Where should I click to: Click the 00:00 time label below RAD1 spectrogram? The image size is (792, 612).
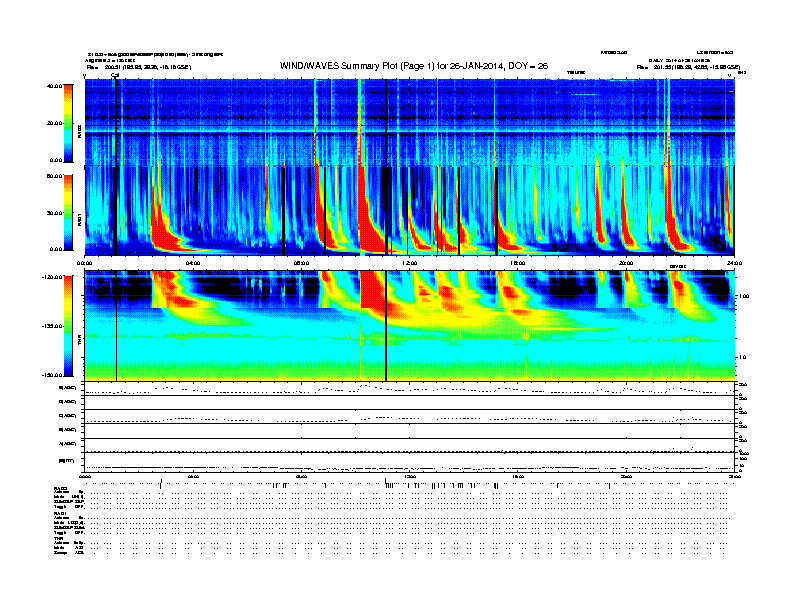(84, 263)
